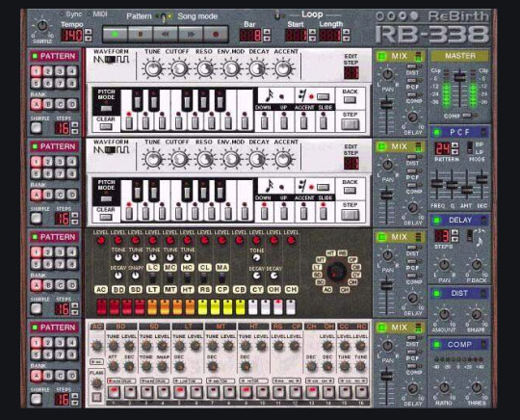Click the Step button on first synth

(x=351, y=124)
